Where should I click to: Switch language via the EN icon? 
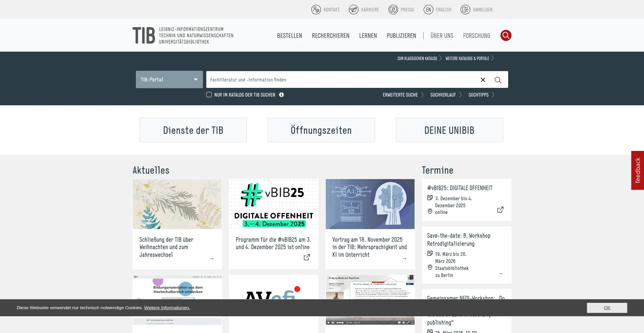pos(428,10)
